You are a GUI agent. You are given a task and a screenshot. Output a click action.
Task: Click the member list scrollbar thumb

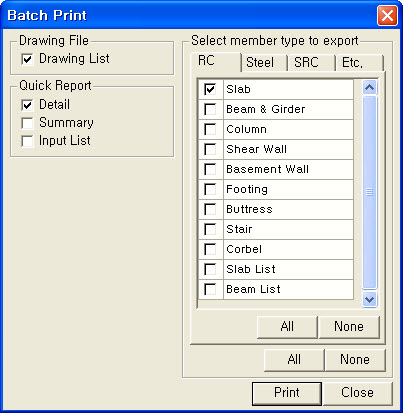pyautogui.click(x=369, y=192)
